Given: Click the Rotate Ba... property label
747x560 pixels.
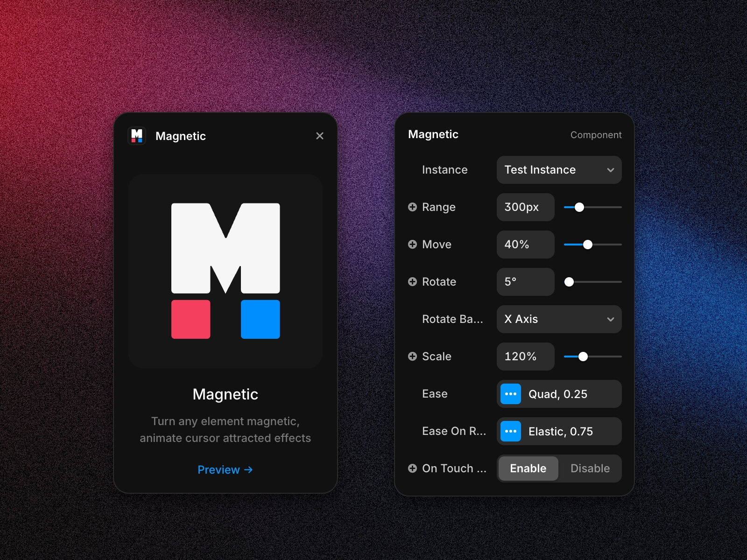Looking at the screenshot, I should pyautogui.click(x=452, y=319).
